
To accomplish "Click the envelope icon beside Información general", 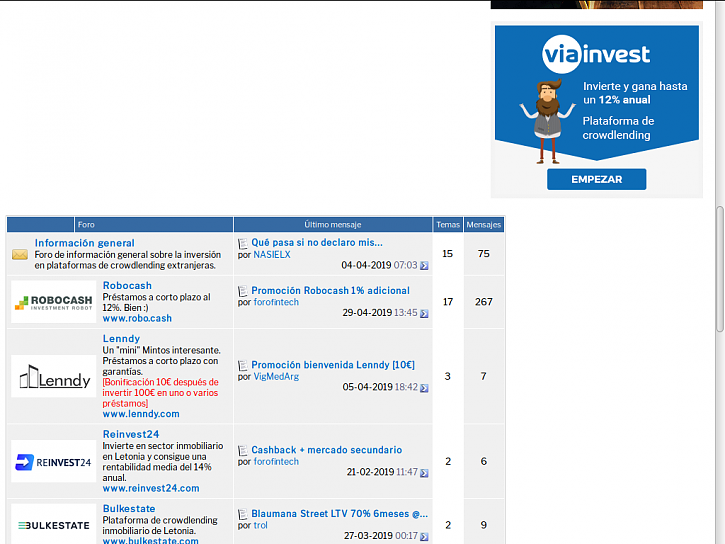I will [20, 254].
